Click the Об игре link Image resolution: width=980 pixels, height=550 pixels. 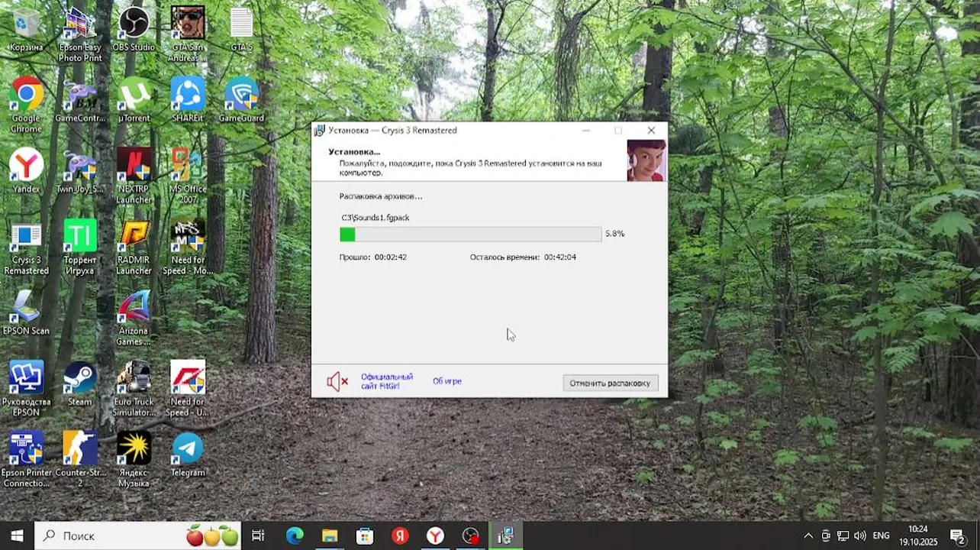[x=447, y=381]
